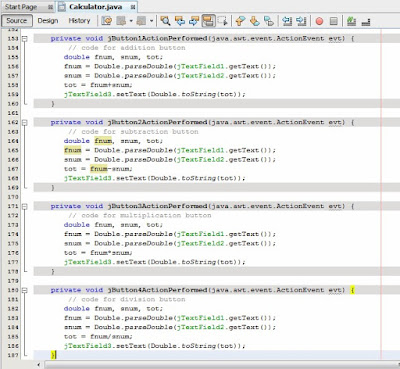Jump to previous search occurrence
This screenshot has width=400, height=369.
tap(180, 21)
